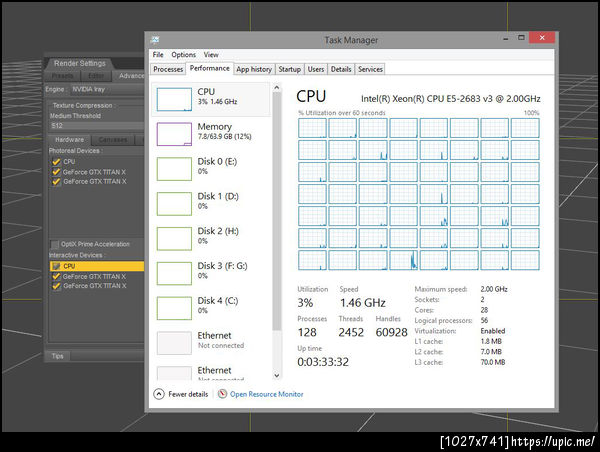Select the Hardware tab in Render Settings

click(69, 140)
